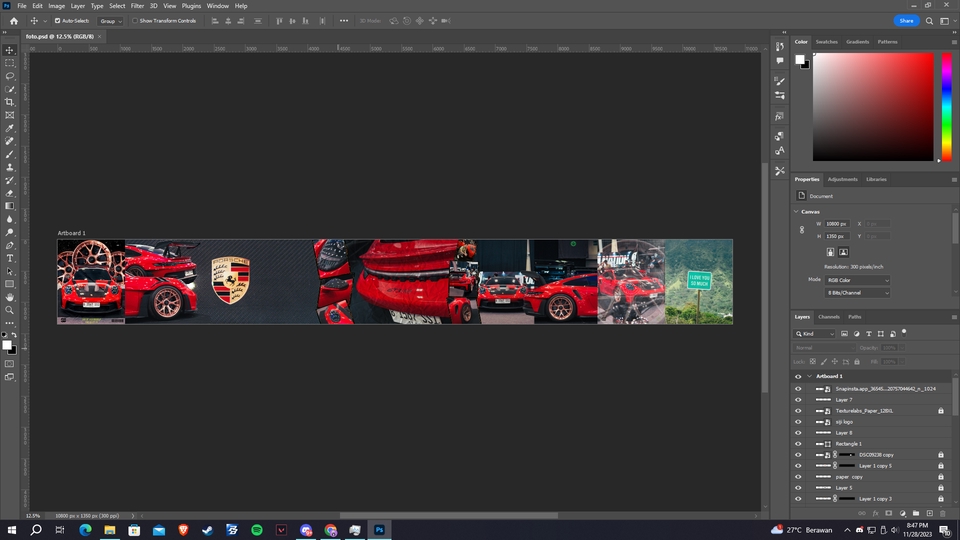Click hue slider strip in Color panel
The image size is (960, 540).
947,107
